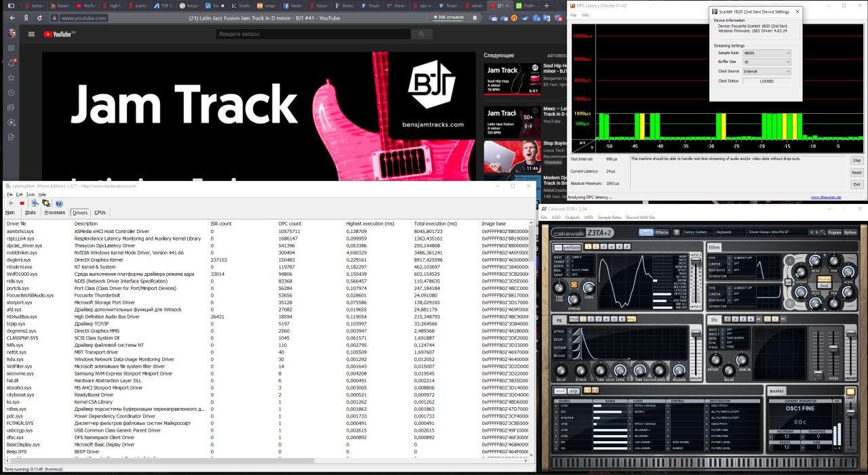Sort by Highest execution column header
Image resolution: width=868 pixels, height=475 pixels.
pyautogui.click(x=370, y=223)
